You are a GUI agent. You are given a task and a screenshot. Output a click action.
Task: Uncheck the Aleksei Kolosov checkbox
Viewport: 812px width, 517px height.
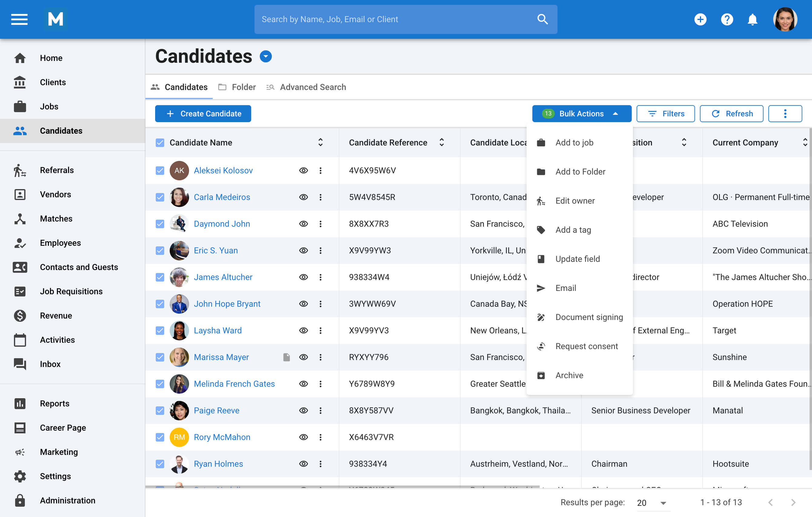pos(160,171)
